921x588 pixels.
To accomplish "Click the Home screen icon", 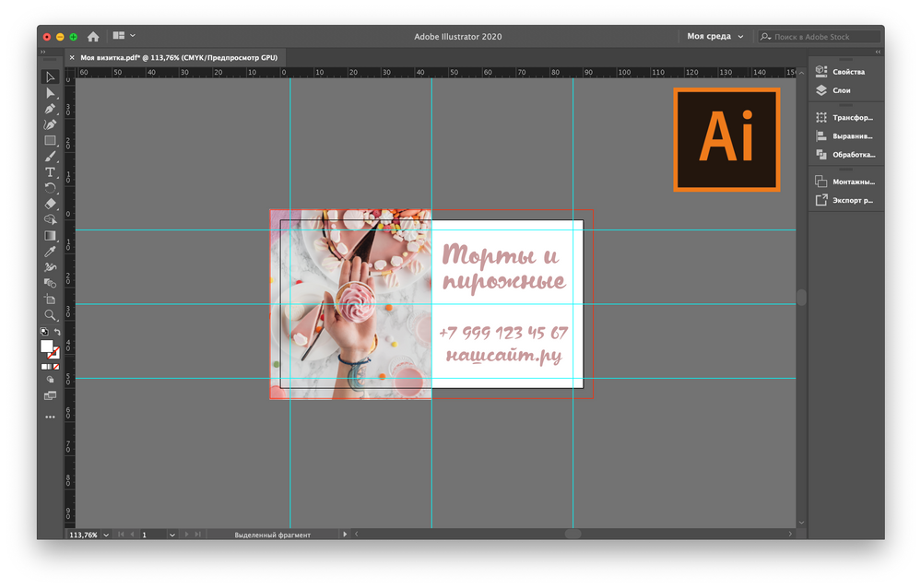I will pos(93,37).
